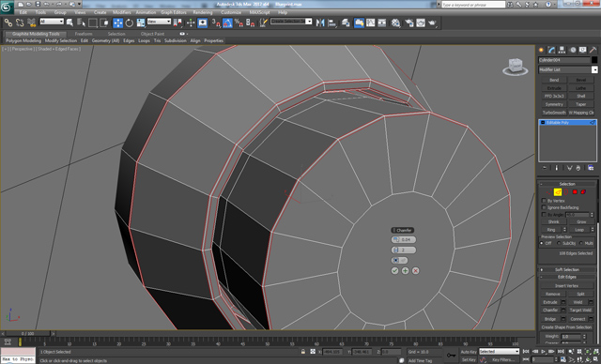This screenshot has height=364, width=601.
Task: Open the Render Setup icon
Action: tap(409, 23)
